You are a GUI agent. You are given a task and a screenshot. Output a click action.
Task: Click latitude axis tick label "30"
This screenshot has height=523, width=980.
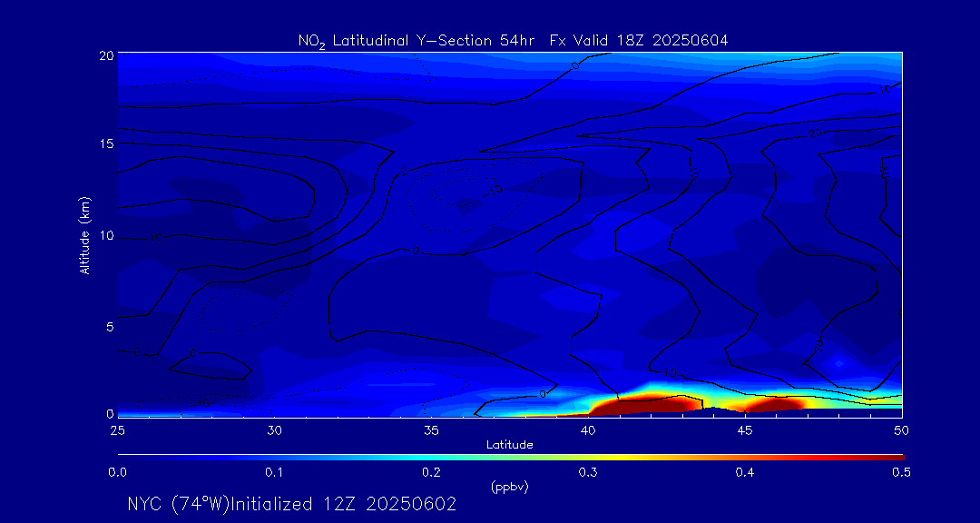pyautogui.click(x=274, y=431)
